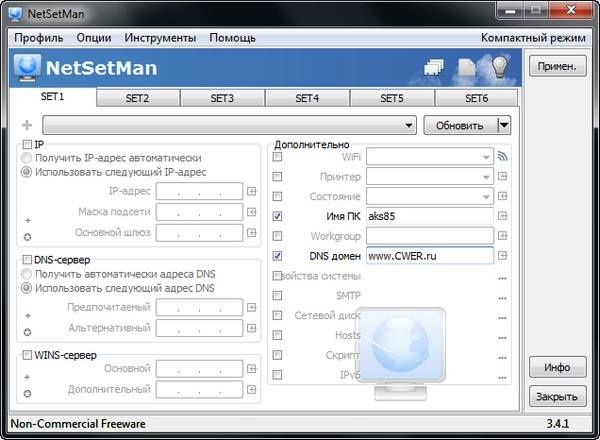Click the light bulb icon in header
The height and width of the screenshot is (440, 600).
499,68
